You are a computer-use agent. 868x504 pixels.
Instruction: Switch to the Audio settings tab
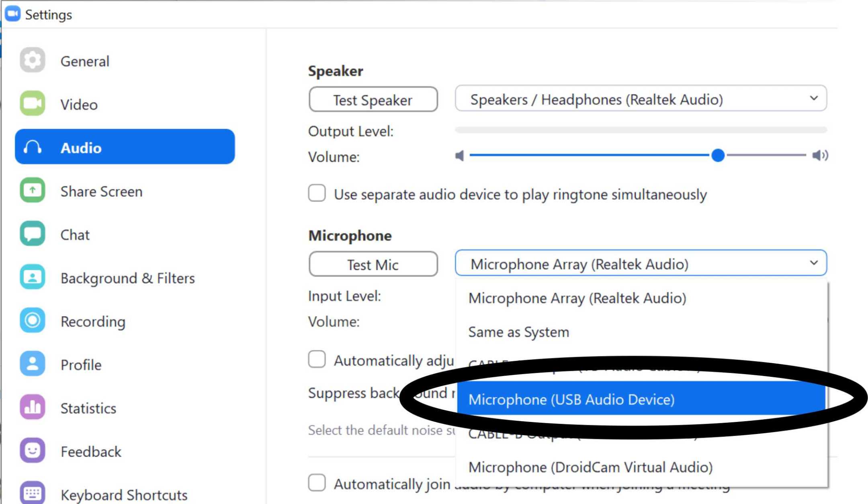click(81, 148)
